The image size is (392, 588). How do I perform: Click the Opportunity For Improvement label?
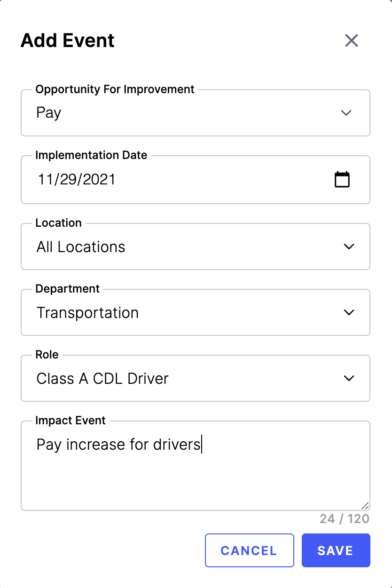(115, 89)
